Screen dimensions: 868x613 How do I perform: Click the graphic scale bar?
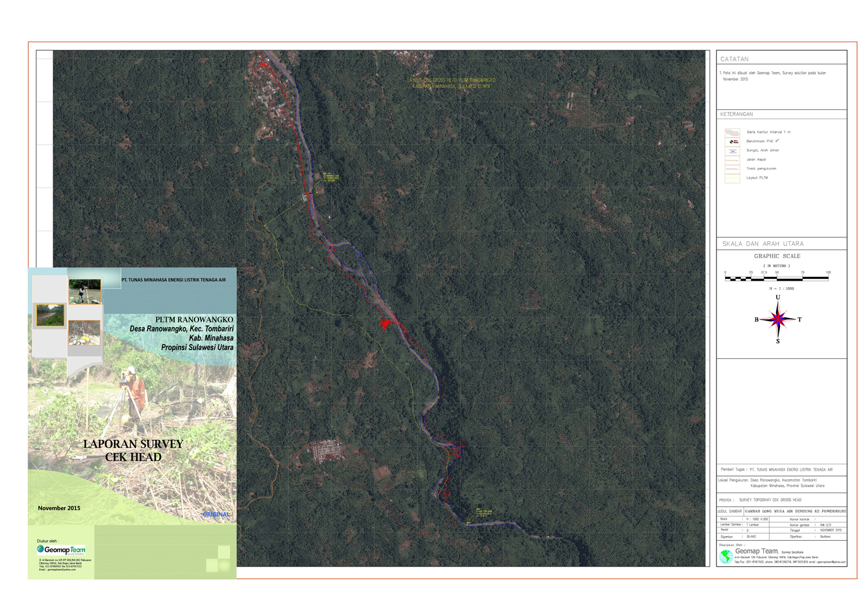click(777, 278)
